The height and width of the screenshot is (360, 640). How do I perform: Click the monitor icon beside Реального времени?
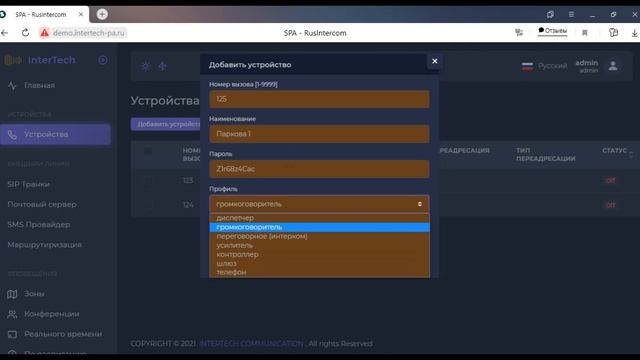pyautogui.click(x=12, y=334)
